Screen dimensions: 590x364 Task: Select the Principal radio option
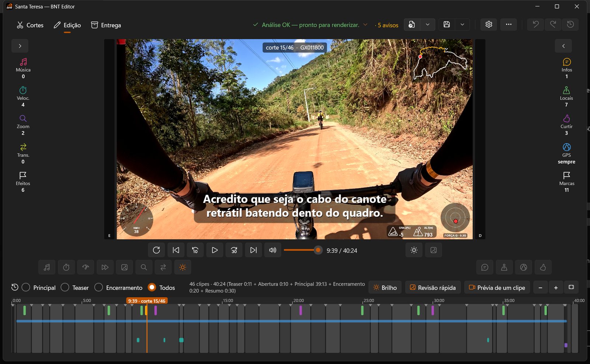point(39,288)
